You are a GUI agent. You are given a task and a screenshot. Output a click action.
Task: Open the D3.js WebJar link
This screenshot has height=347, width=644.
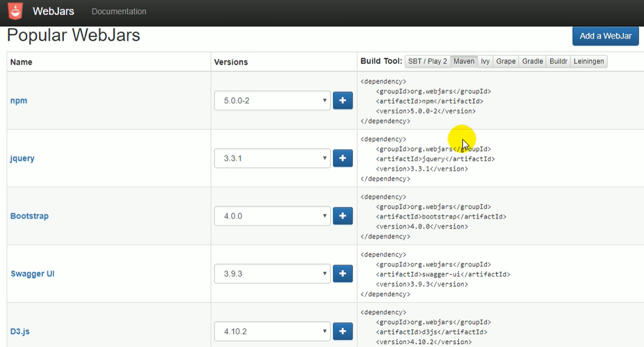click(20, 332)
